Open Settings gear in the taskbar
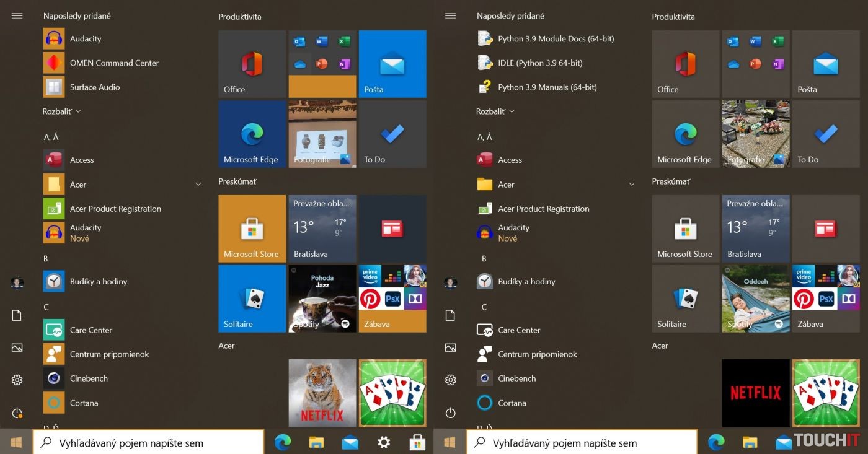This screenshot has width=868, height=454. tap(384, 442)
